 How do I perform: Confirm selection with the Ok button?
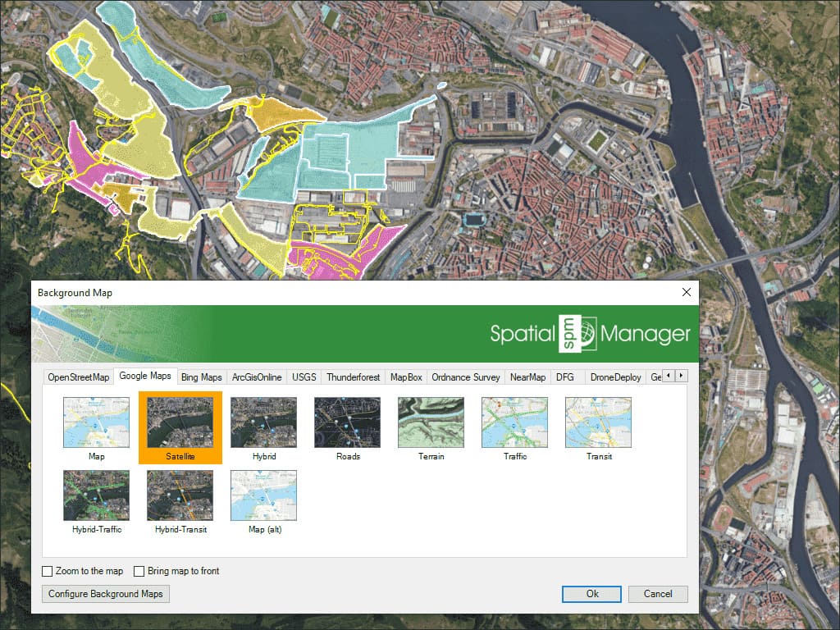[x=591, y=594]
